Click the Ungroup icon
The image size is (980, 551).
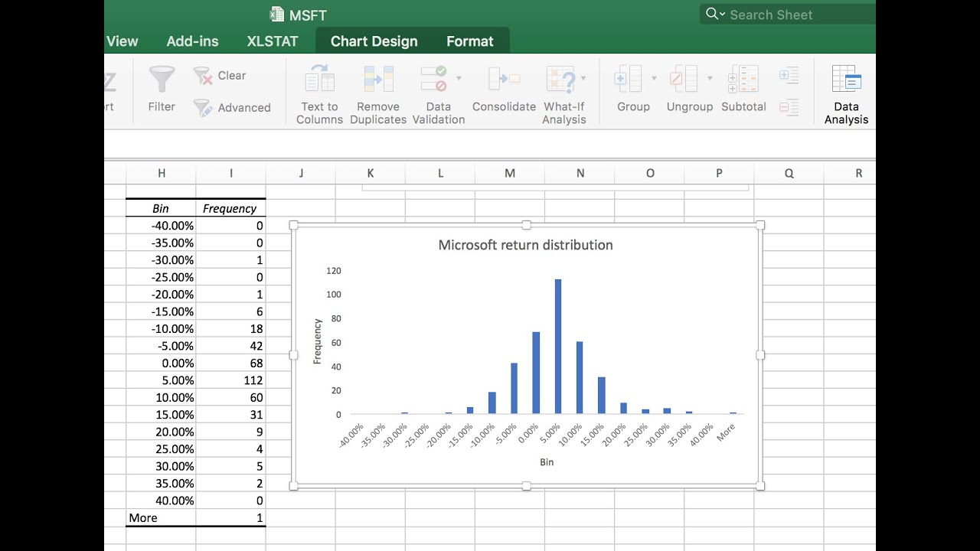tap(684, 79)
